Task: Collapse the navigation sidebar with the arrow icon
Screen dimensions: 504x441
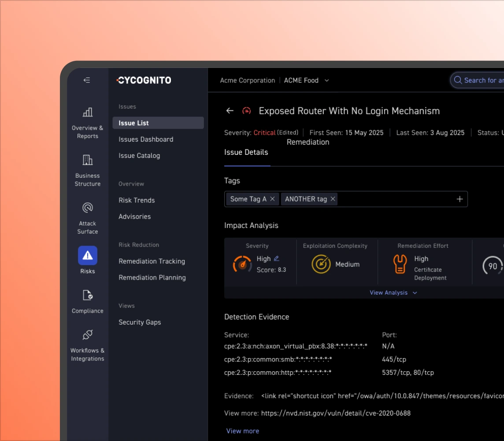Action: click(86, 80)
